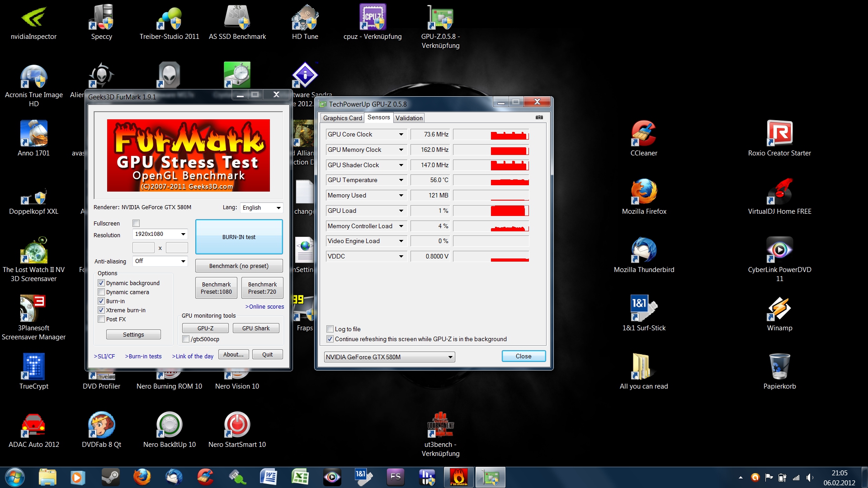The height and width of the screenshot is (488, 868).
Task: Open CCleaner desktop icon
Action: 644,139
